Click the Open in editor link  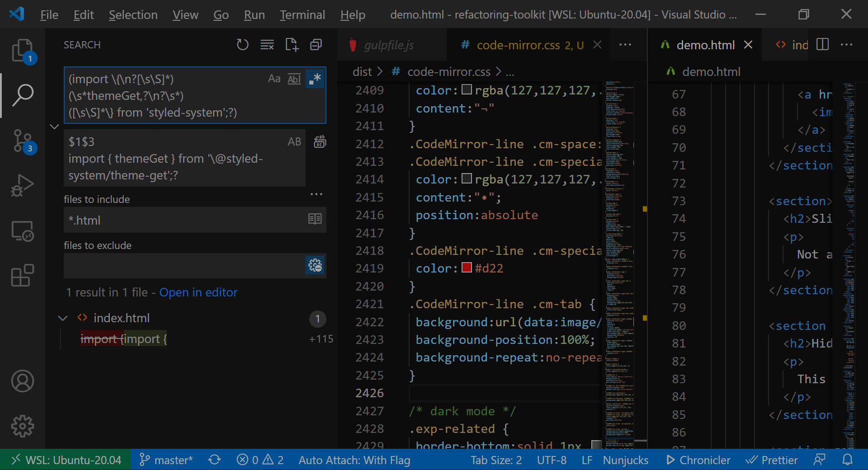198,292
